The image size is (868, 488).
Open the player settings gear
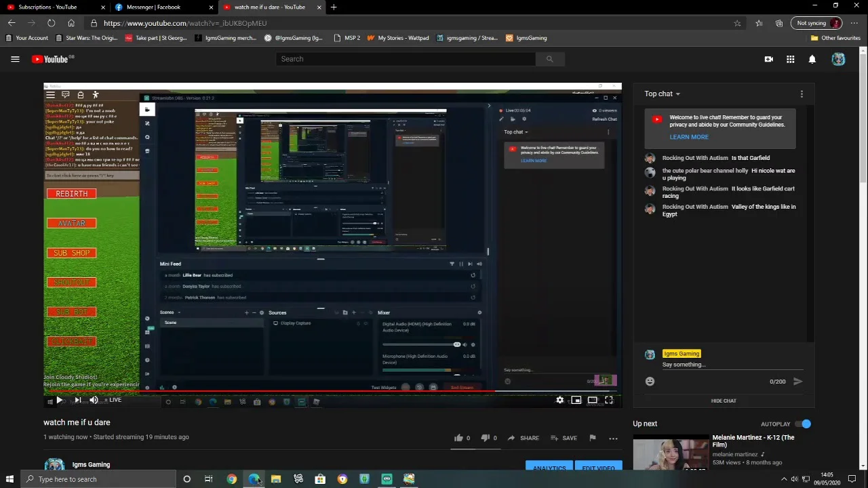click(559, 401)
